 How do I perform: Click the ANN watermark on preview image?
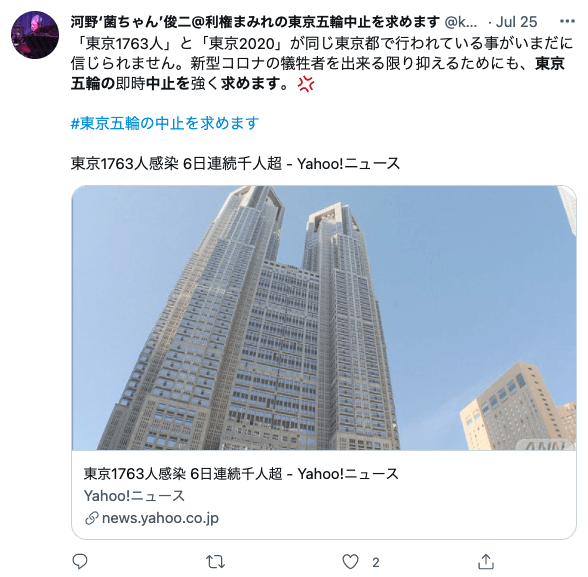pyautogui.click(x=546, y=445)
